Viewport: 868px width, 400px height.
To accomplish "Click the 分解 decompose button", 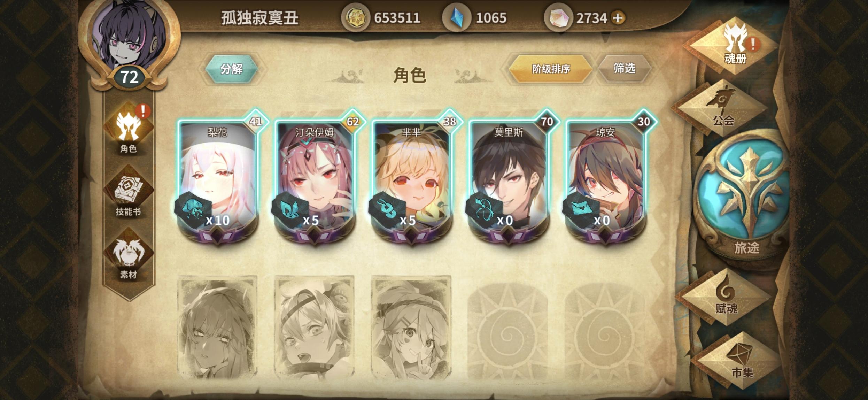I will pos(231,69).
